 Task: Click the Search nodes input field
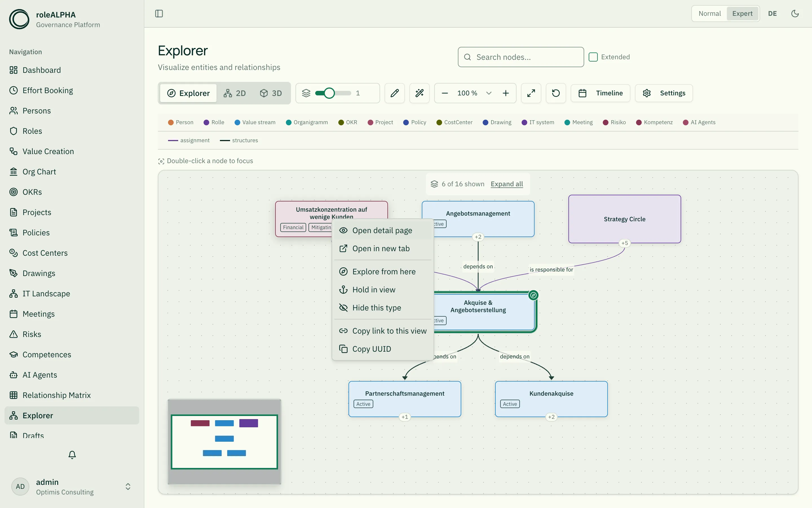point(521,57)
